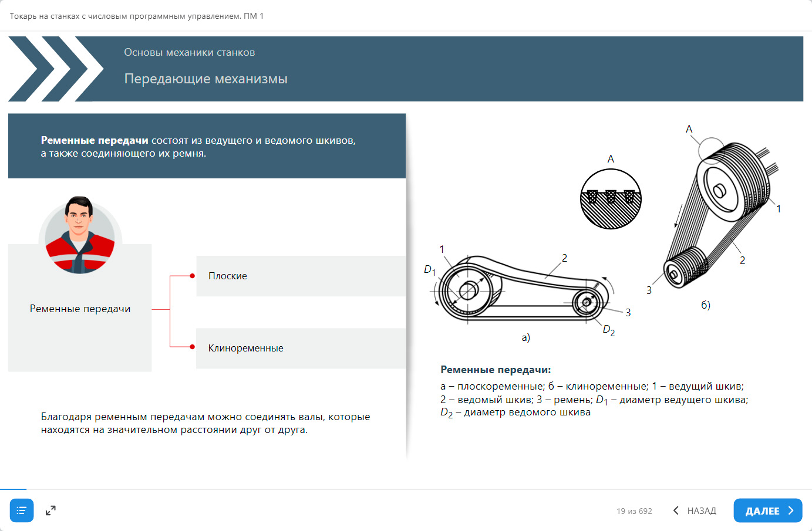Click the page counter 19 из 692
This screenshot has width=812, height=531.
pos(634,511)
